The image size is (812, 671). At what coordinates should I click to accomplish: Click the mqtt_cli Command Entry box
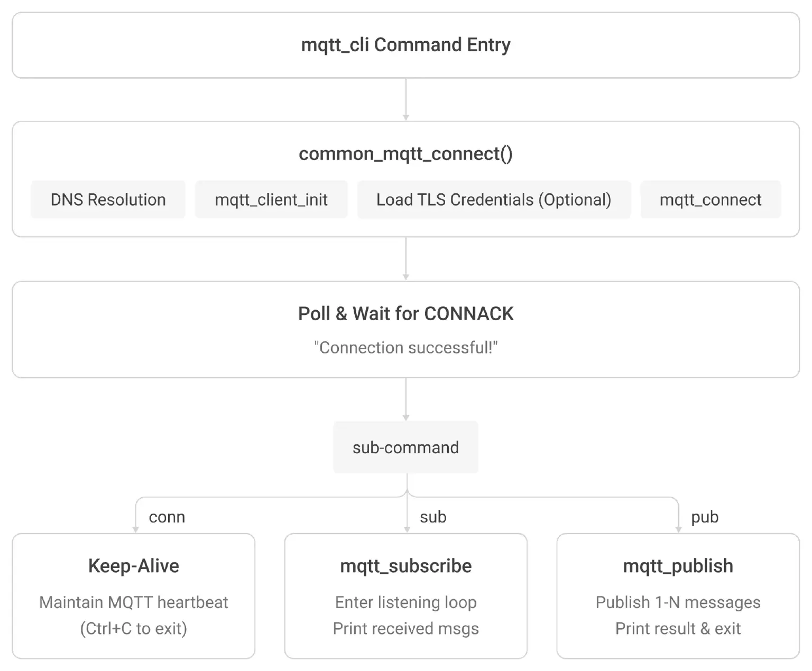coord(405,45)
